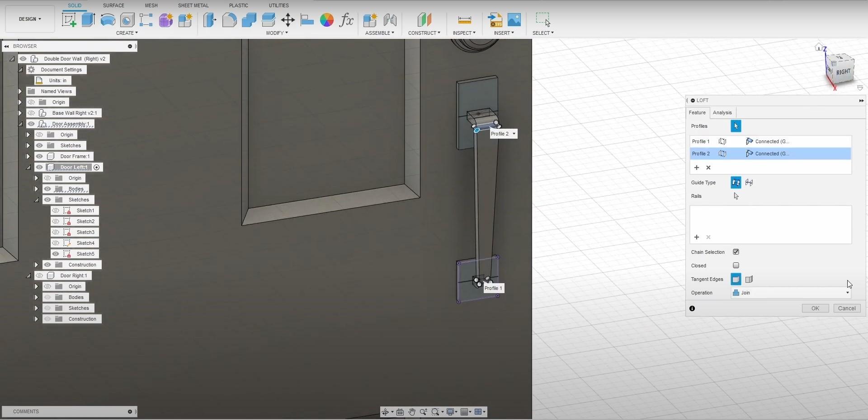This screenshot has height=420, width=868.
Task: Open the Appearance color wheel tool
Action: (x=326, y=20)
